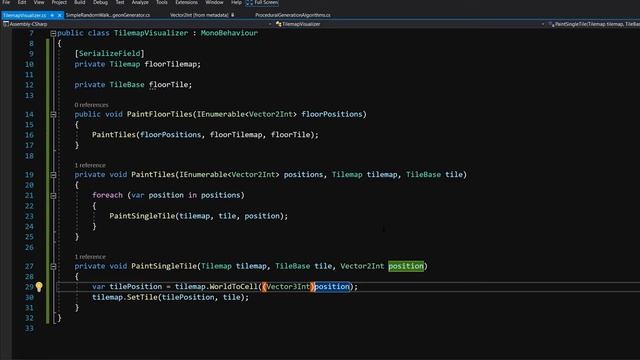
Task: Select the TilemapVisualizer.cs tab
Action: pos(24,15)
